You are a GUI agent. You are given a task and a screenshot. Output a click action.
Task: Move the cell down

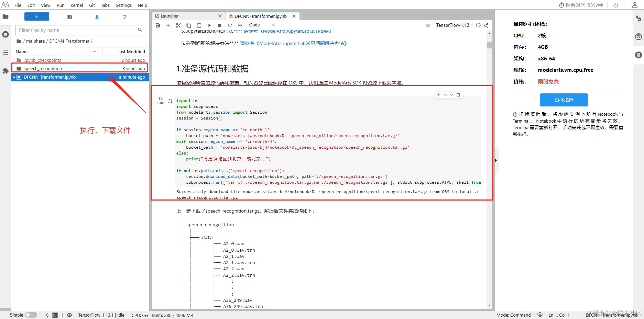click(x=452, y=95)
